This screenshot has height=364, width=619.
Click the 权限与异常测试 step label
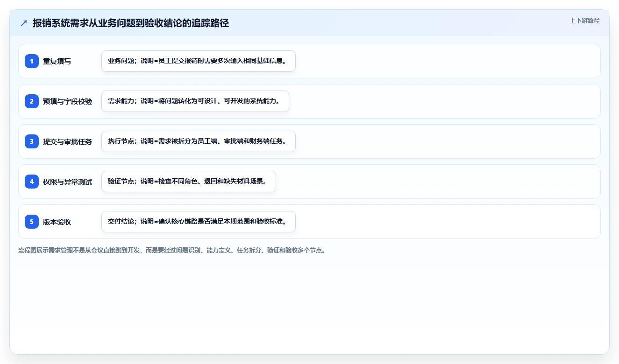coord(68,182)
